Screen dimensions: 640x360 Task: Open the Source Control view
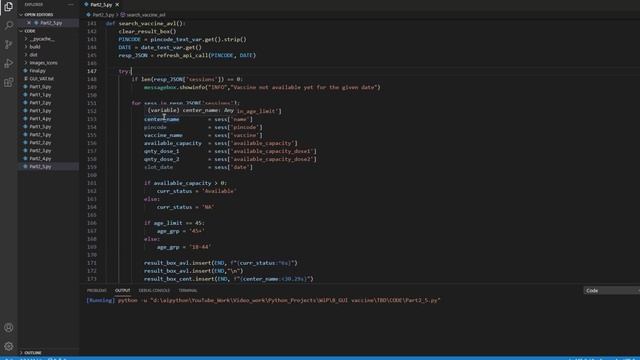[8, 44]
